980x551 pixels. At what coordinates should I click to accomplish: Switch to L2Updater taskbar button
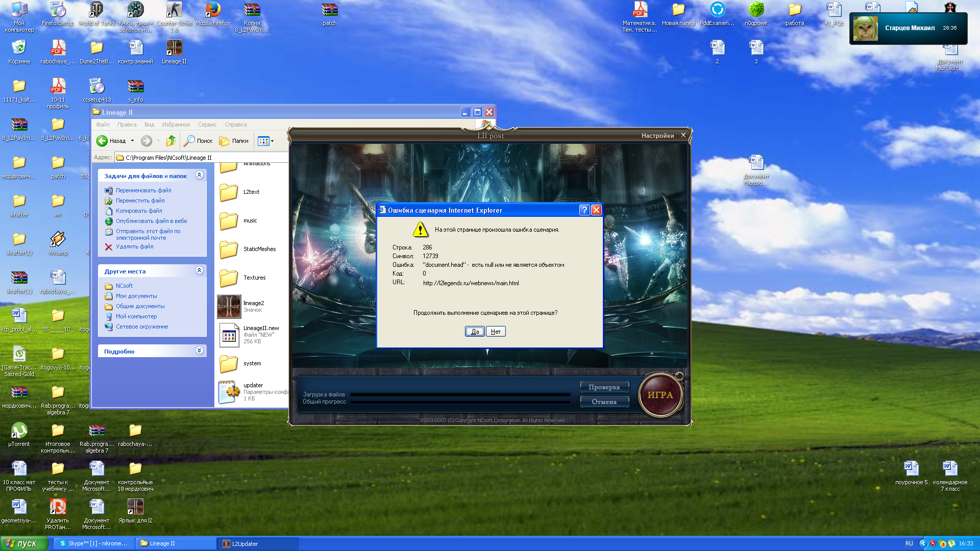point(258,544)
